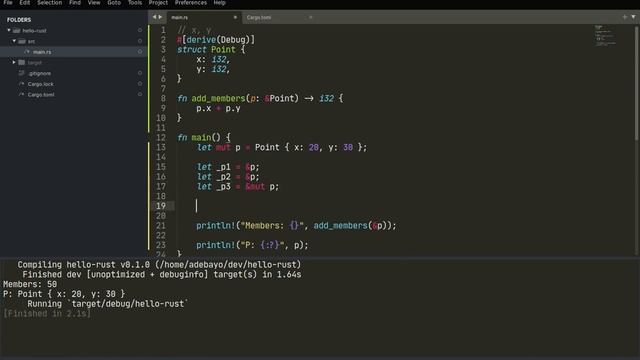The height and width of the screenshot is (360, 640).
Task: Open the Goto menu
Action: (x=114, y=2)
